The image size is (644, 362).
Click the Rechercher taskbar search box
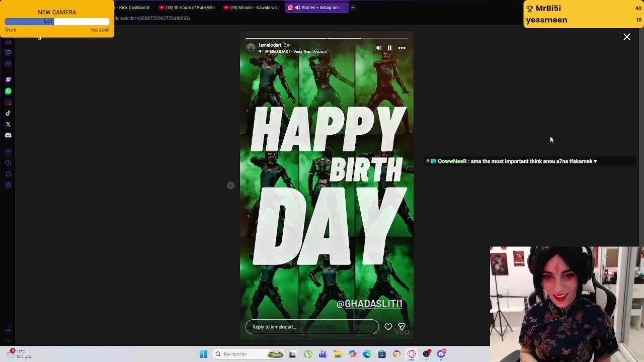coord(249,354)
